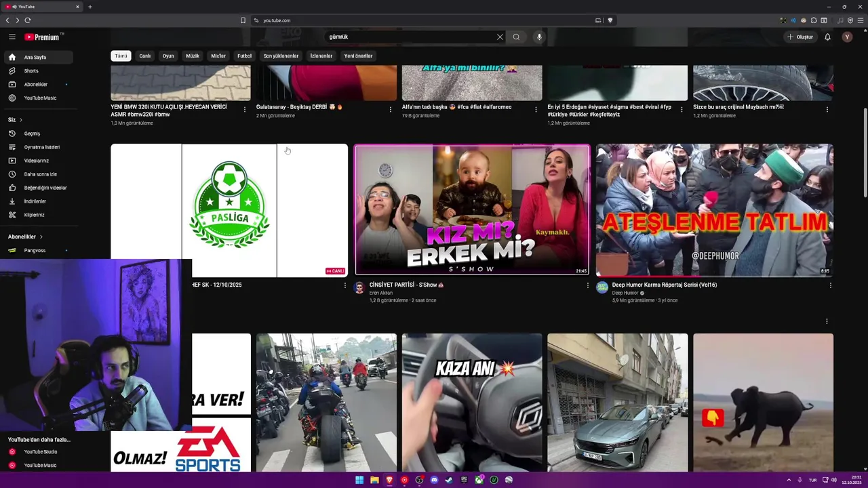868x488 pixels.
Task: Open options for the Galatasaray - Beşiktaş DERBİ video
Action: coord(391,109)
